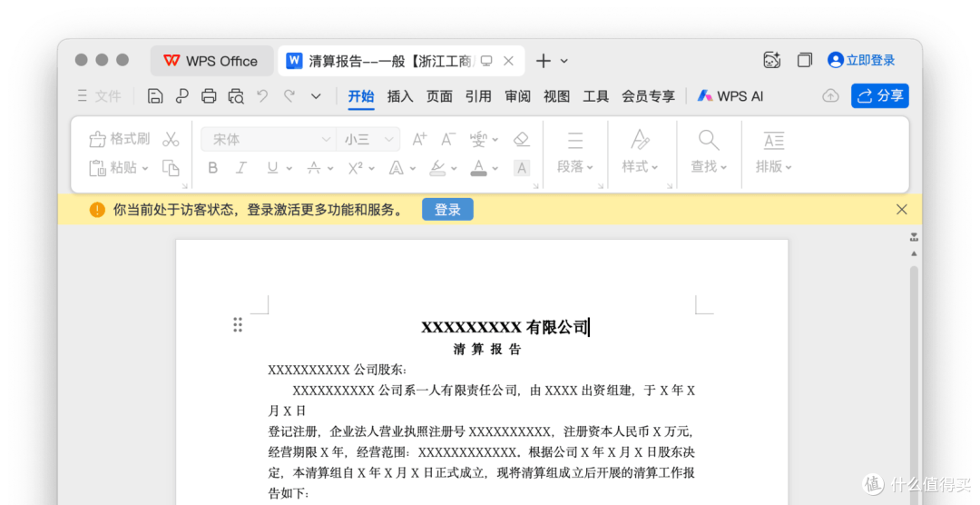Switch to the 插入 Insert tab

(400, 95)
